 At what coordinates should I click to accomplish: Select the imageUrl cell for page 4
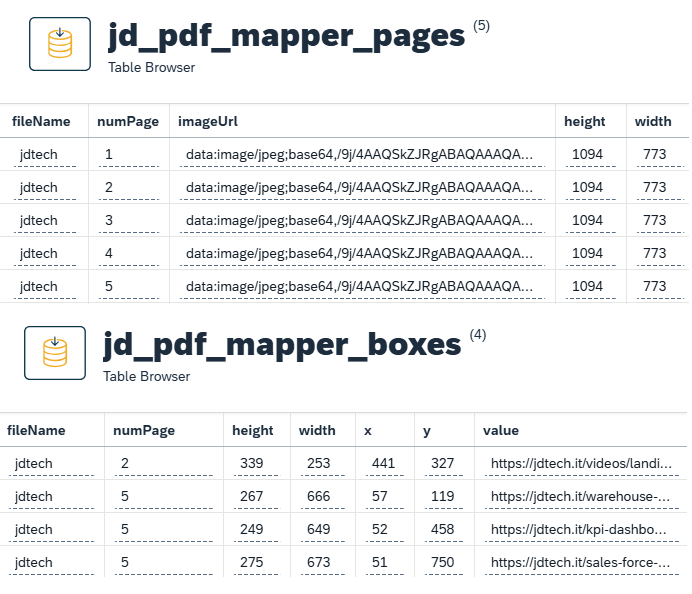click(x=362, y=254)
